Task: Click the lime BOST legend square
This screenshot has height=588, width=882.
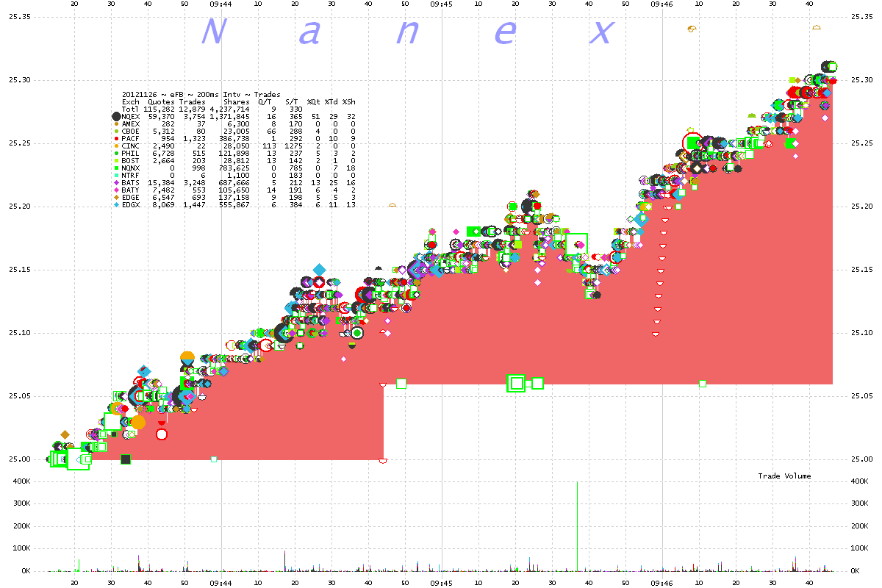Action: click(116, 160)
